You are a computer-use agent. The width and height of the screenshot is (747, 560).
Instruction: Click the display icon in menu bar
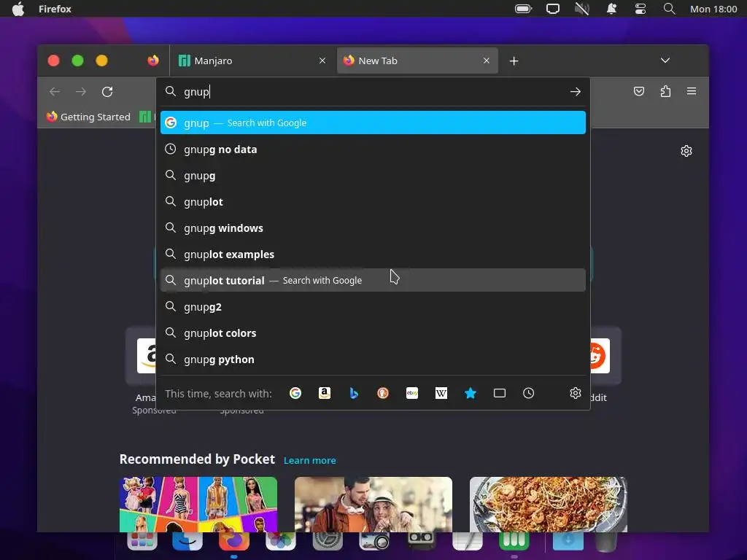(x=553, y=9)
